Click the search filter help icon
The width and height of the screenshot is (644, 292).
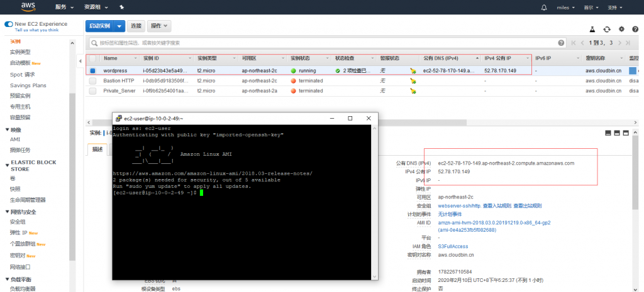point(561,43)
